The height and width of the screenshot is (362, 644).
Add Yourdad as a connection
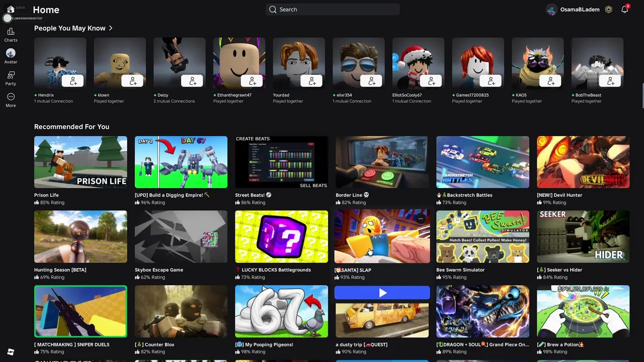312,81
